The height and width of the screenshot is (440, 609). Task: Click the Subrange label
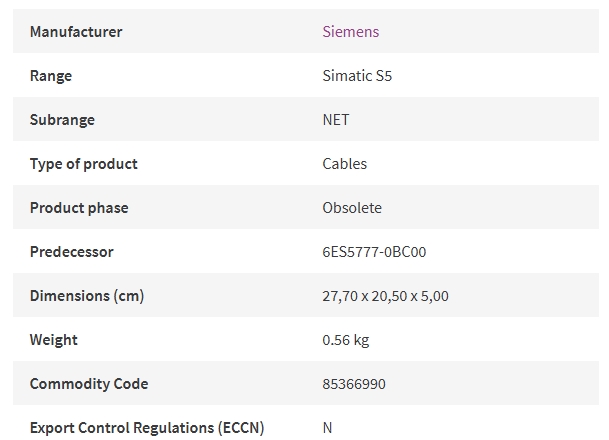coord(62,120)
